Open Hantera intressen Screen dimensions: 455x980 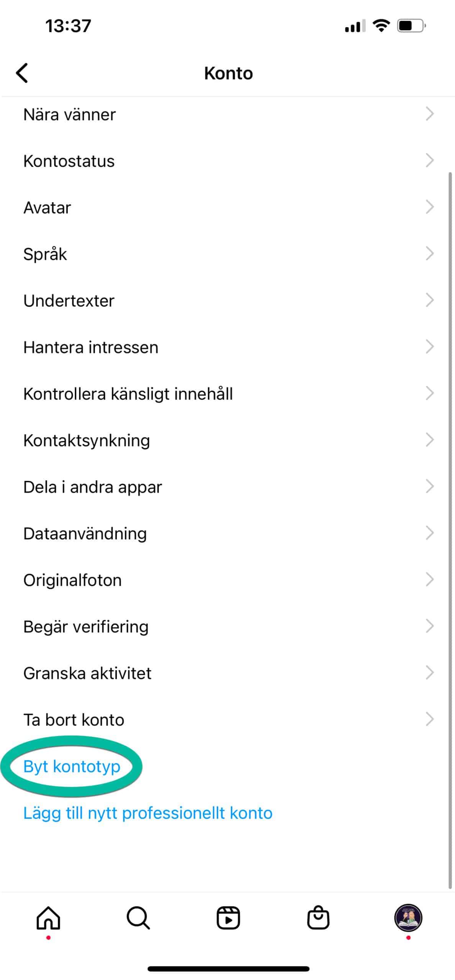click(90, 347)
